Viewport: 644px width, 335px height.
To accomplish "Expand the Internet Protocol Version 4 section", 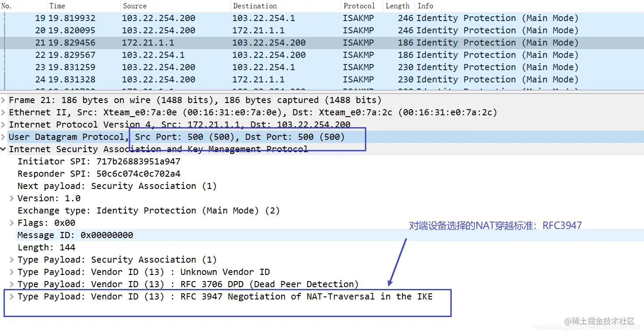I will [4, 125].
